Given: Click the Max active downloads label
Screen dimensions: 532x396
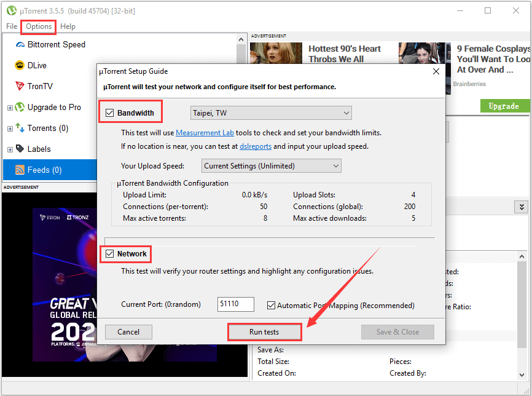Looking at the screenshot, I should coord(330,218).
